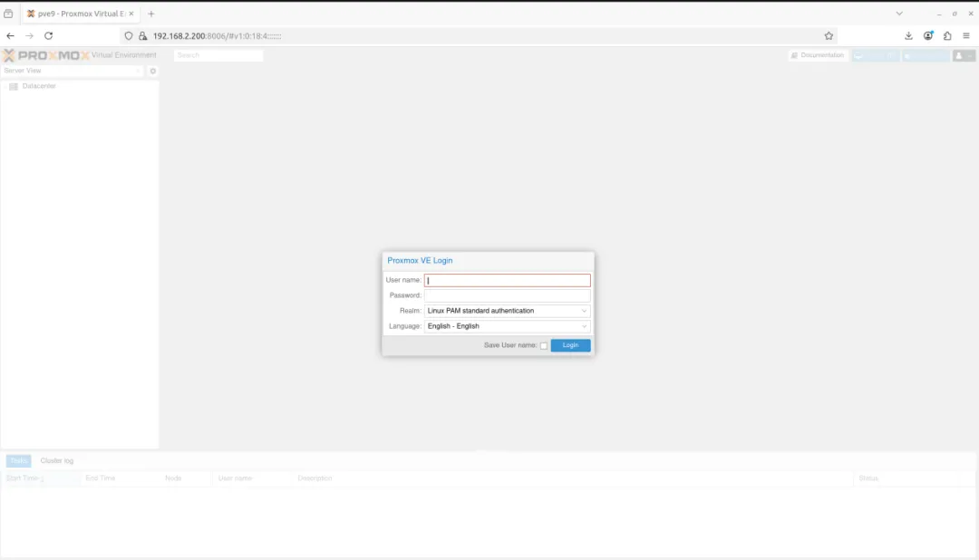Reload the page with the refresh icon
Viewport: 979px width, 560px height.
[x=49, y=36]
